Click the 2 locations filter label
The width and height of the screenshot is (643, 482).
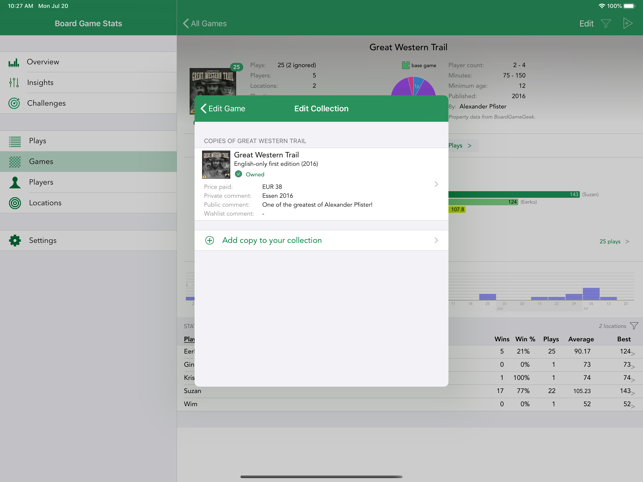point(612,326)
